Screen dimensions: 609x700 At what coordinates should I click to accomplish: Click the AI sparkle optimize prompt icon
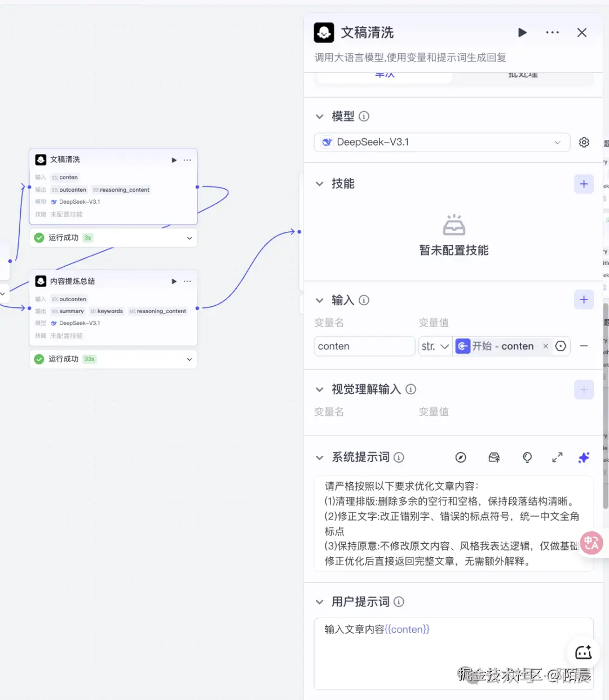click(x=584, y=457)
